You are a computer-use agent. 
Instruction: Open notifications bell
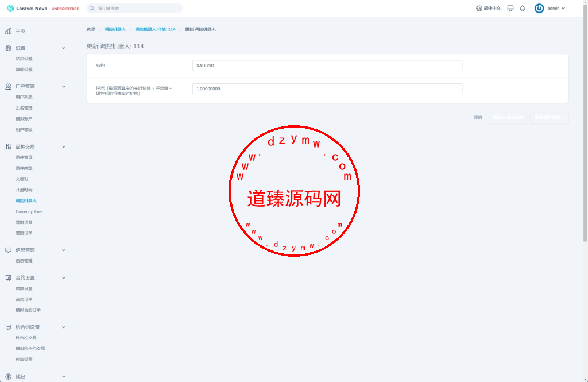coord(523,8)
